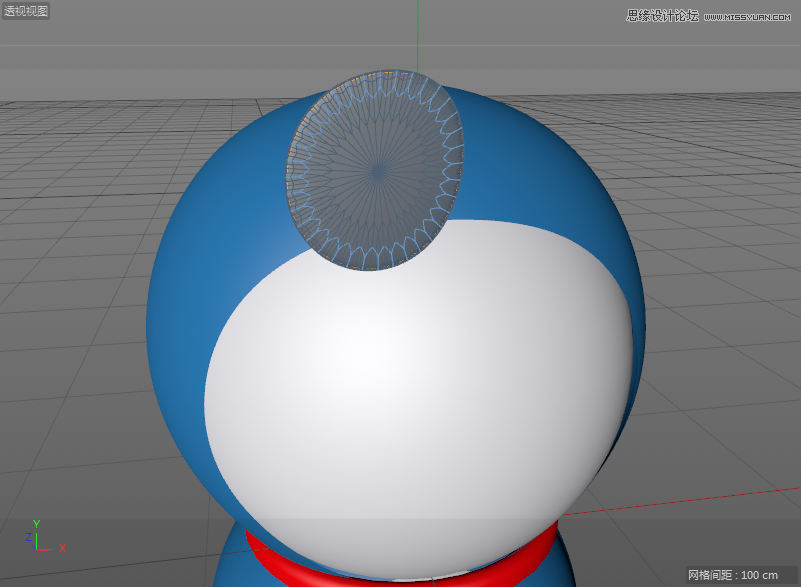801x587 pixels.
Task: Click the red X label on axis gizmo
Action: tap(62, 548)
